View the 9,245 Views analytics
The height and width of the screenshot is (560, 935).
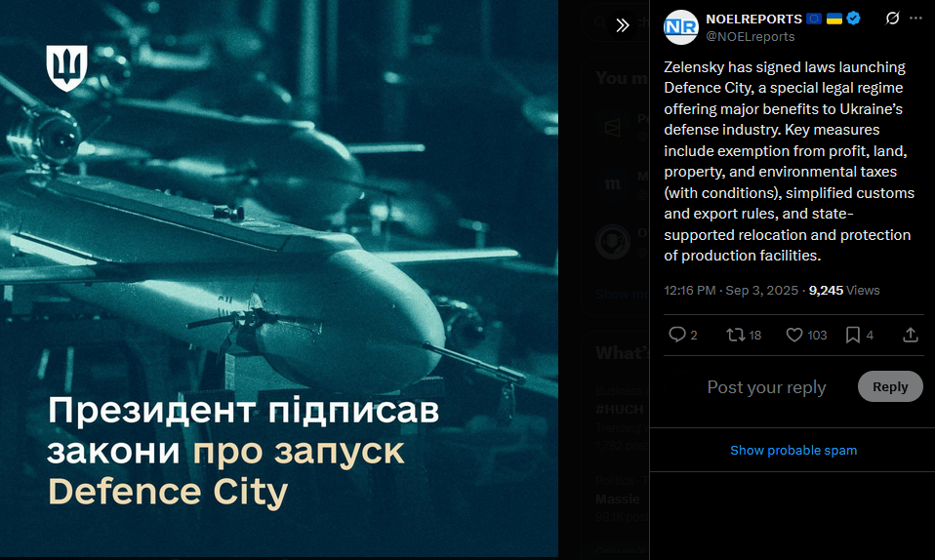(844, 291)
